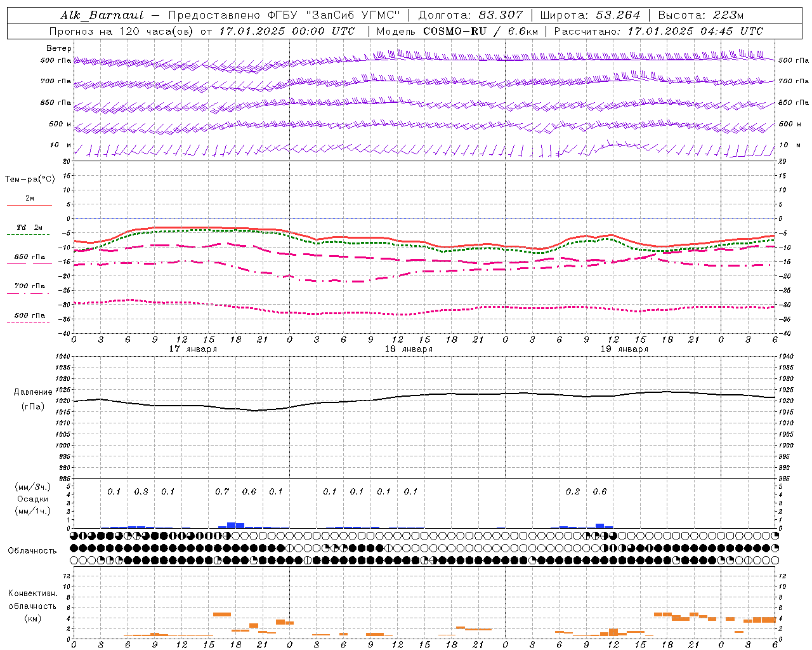Click the station name Alk_Barnaul
Image resolution: width=812 pixels, height=650 pixels.
click(102, 15)
